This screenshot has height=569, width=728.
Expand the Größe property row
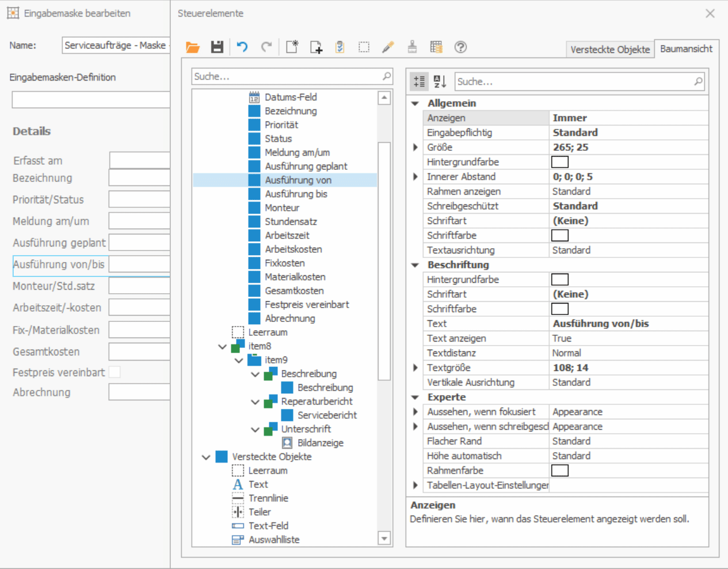click(x=416, y=147)
